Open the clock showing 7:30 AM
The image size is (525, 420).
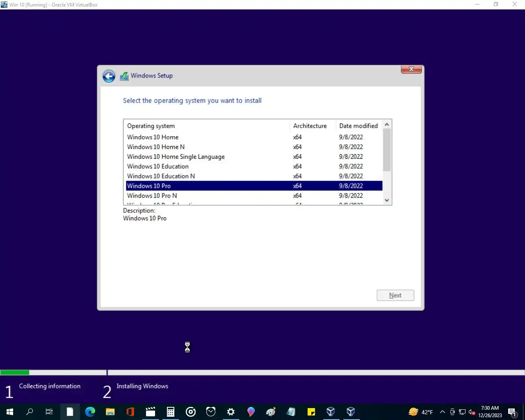point(490,412)
